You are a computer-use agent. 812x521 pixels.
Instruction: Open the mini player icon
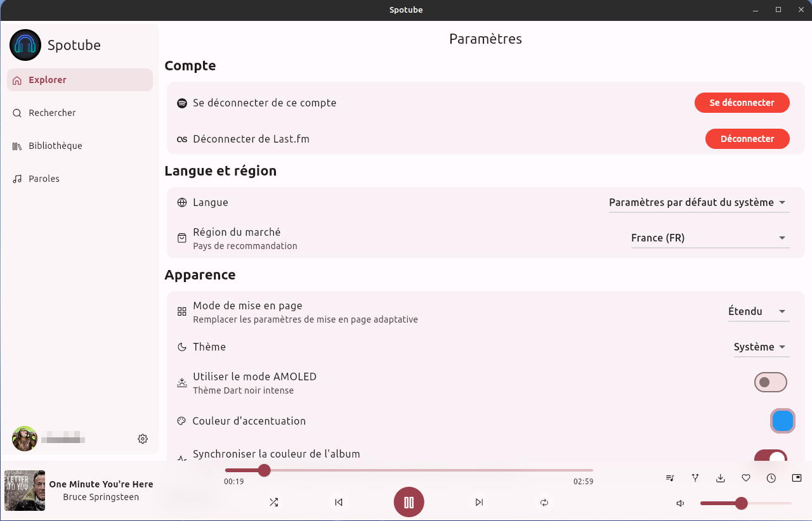pos(797,478)
